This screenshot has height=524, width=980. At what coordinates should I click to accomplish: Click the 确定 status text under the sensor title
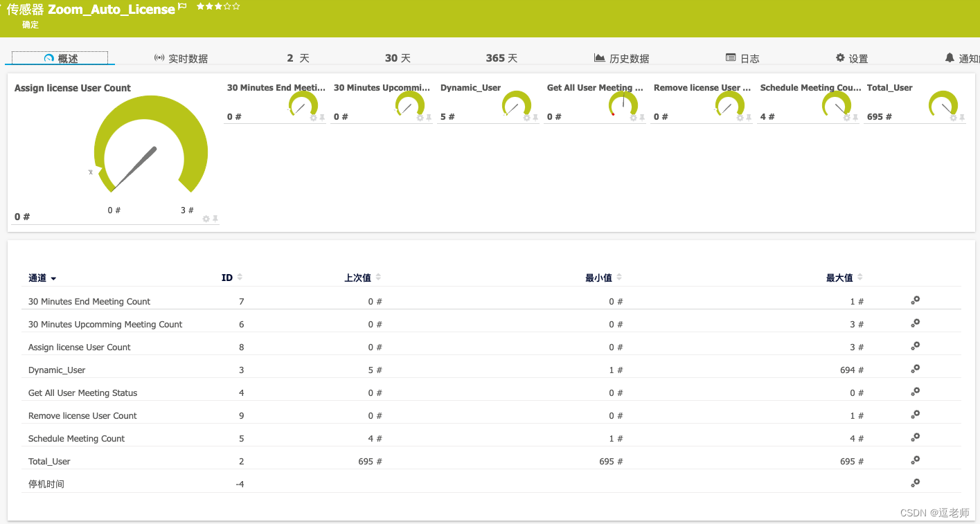tap(30, 25)
